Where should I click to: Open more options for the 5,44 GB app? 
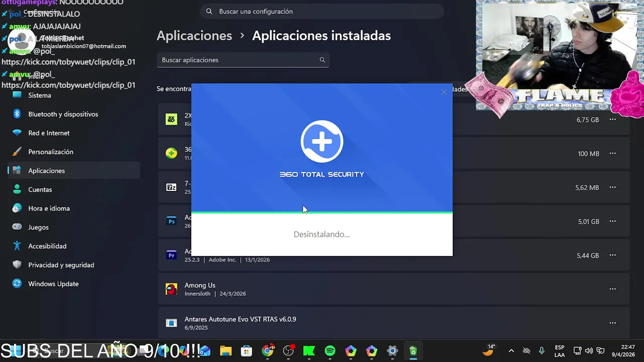coord(612,255)
